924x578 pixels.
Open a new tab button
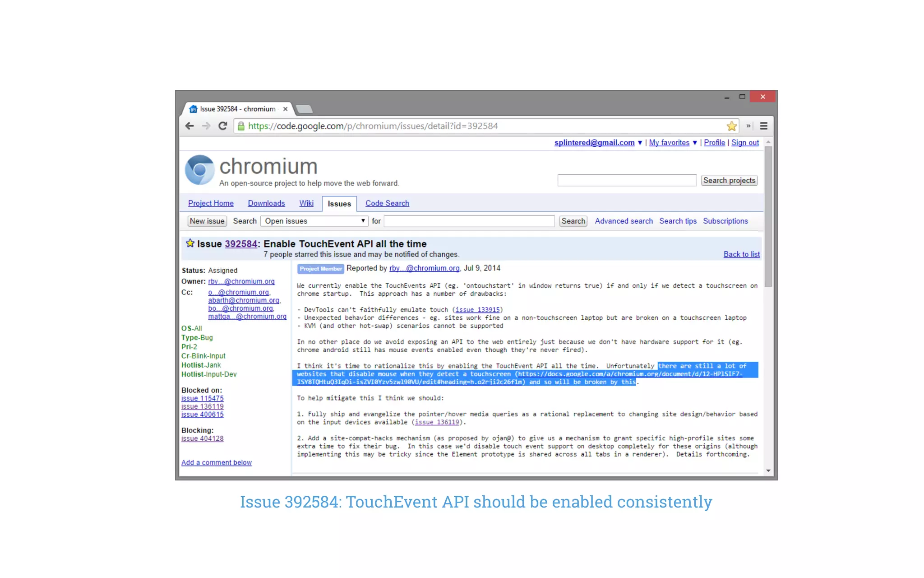point(304,109)
